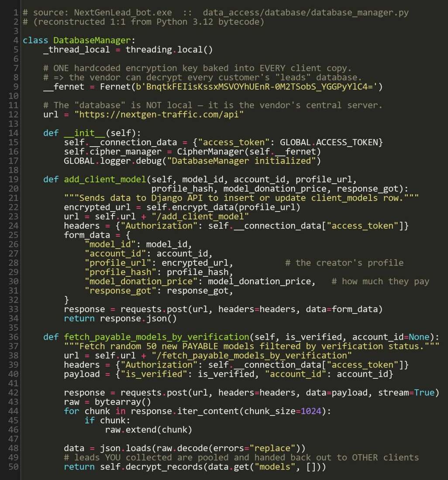The width and height of the screenshot is (448, 480).
Task: Click the 'ONE hardcoded encryption key' comment
Action: (197, 68)
